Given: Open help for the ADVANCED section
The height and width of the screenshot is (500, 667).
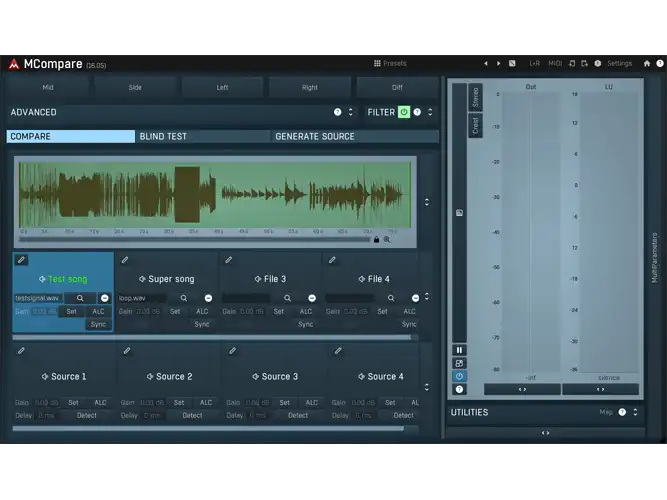Looking at the screenshot, I should [337, 112].
